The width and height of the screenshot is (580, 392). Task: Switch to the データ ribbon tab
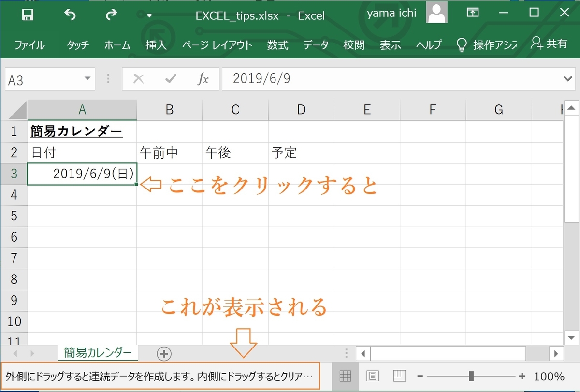click(316, 44)
